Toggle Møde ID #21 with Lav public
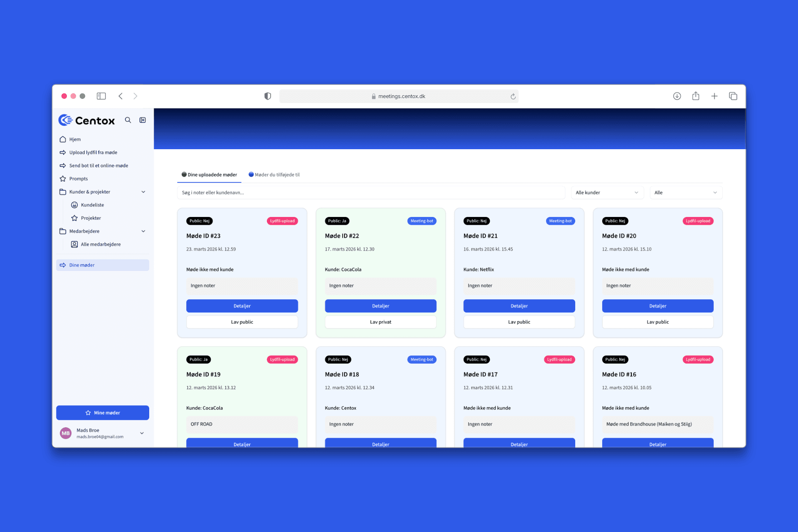The width and height of the screenshot is (798, 532). coord(519,322)
